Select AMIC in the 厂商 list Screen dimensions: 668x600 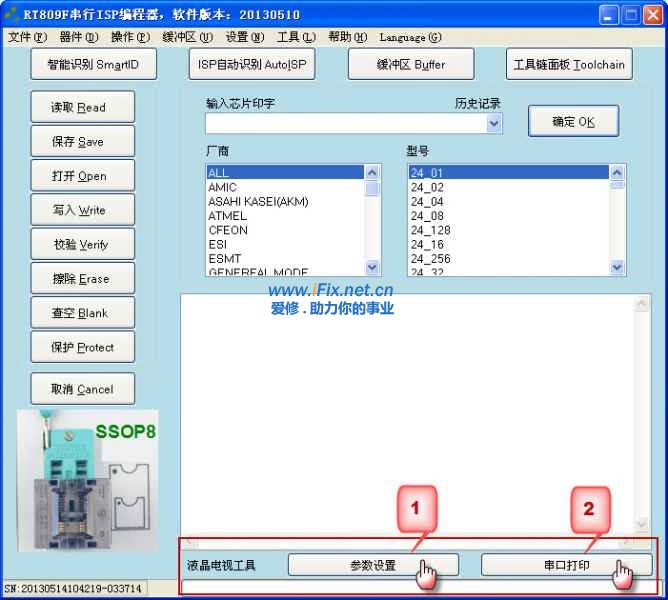click(285, 187)
